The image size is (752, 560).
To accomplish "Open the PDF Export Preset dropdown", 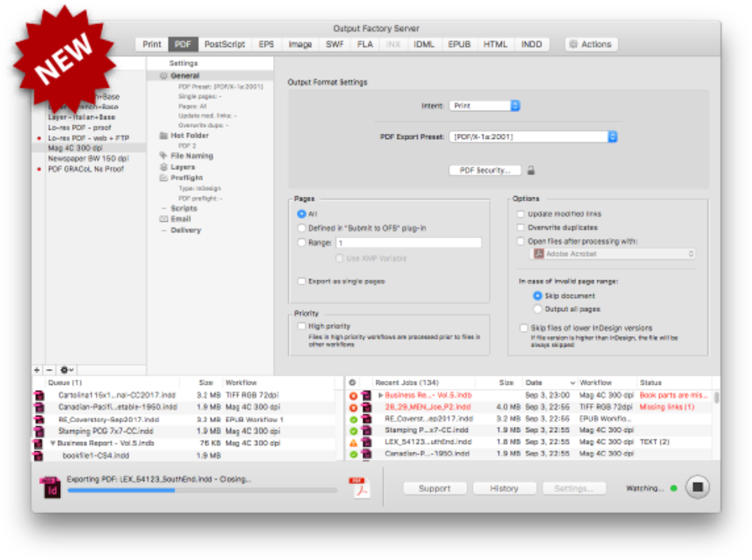I will point(534,137).
